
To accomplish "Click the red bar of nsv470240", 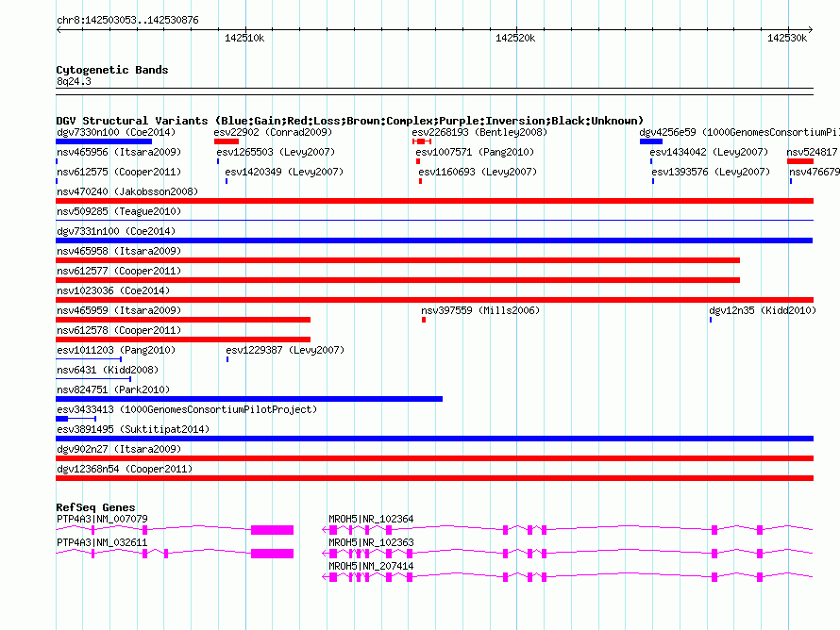I will tap(434, 201).
